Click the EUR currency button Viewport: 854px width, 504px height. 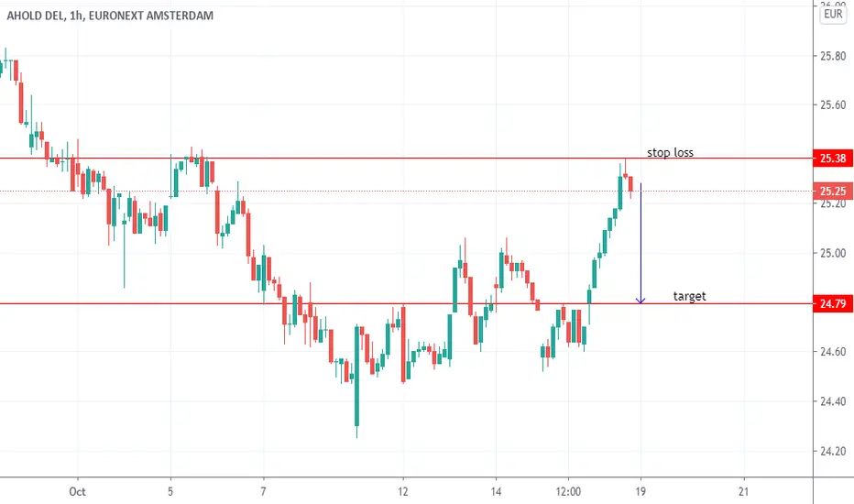click(833, 14)
